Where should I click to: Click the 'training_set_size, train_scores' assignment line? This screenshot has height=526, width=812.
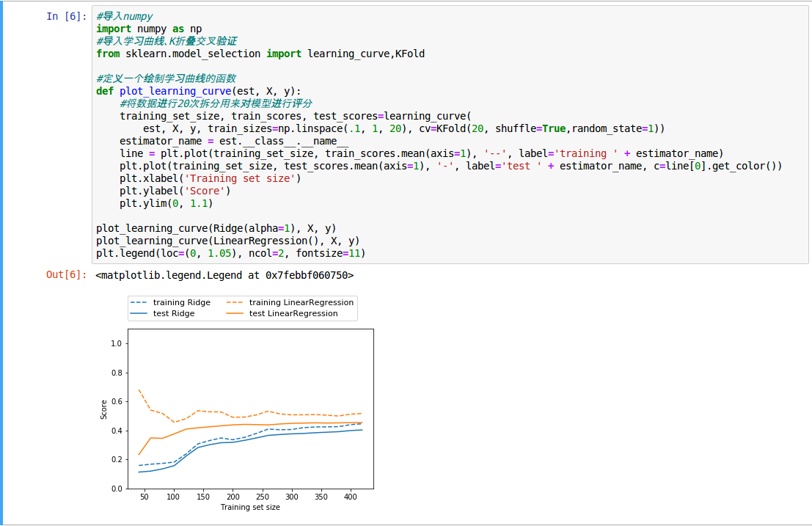click(x=295, y=116)
